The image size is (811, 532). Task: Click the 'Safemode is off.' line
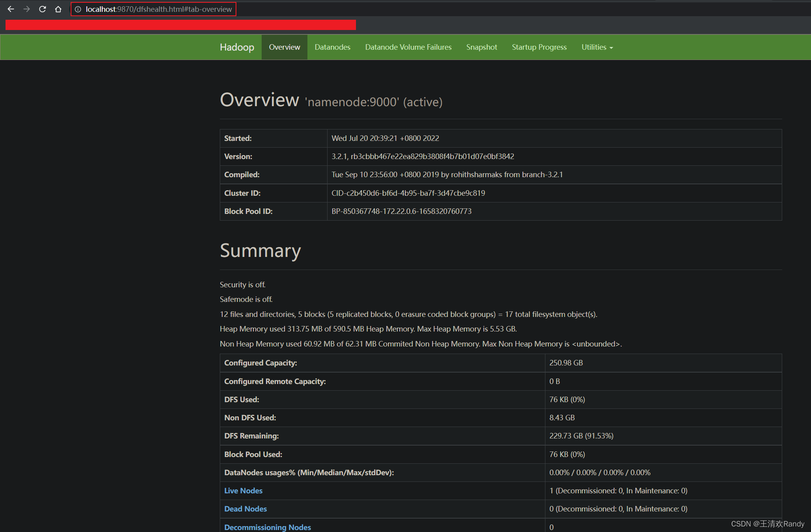(x=246, y=299)
